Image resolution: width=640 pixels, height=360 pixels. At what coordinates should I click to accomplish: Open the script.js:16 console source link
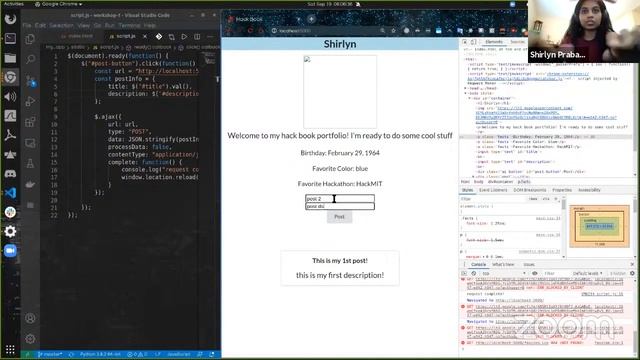[602, 294]
